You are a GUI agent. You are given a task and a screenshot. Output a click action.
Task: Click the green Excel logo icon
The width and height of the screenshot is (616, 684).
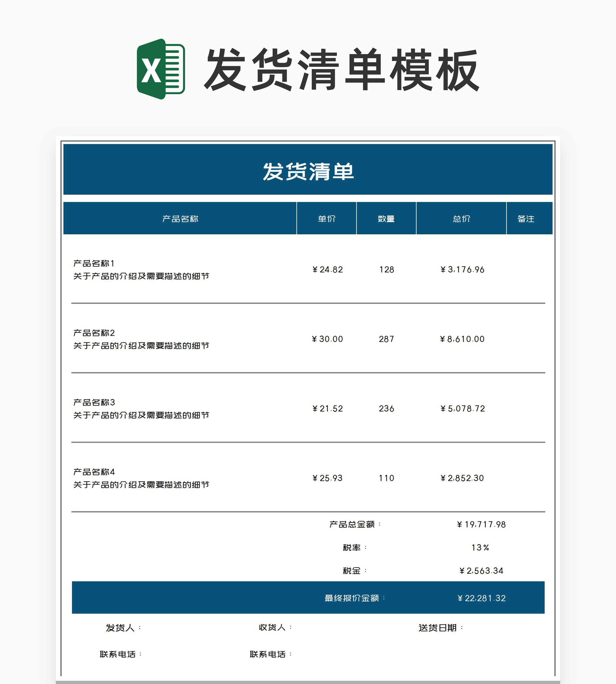160,69
